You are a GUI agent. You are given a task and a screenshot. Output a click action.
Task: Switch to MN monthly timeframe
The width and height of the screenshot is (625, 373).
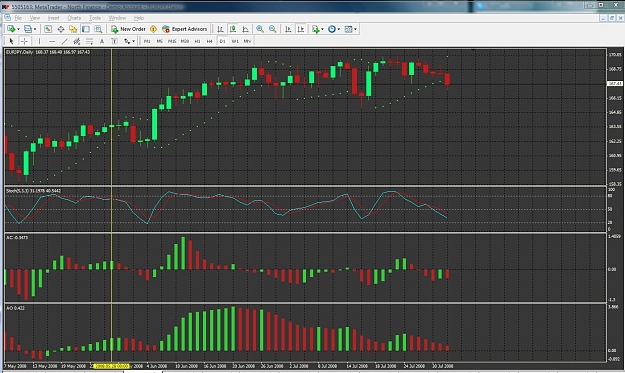coord(247,41)
